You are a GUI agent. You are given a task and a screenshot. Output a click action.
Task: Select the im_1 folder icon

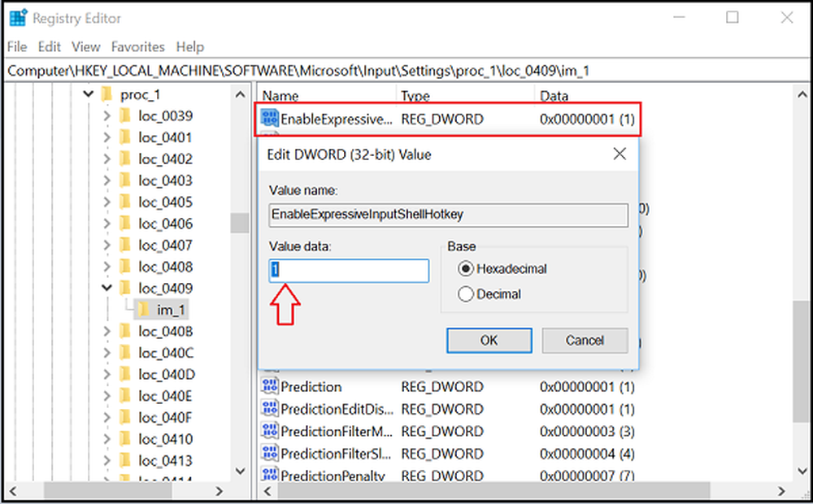point(144,310)
